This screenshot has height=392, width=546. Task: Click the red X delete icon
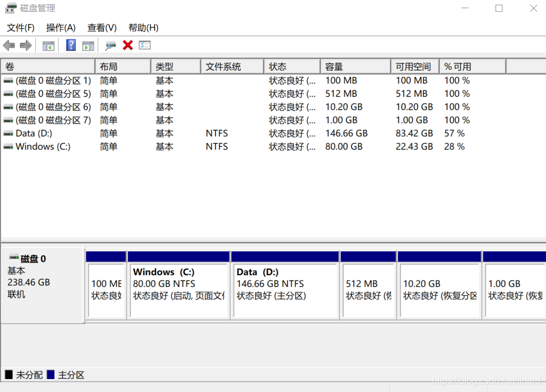pos(128,45)
